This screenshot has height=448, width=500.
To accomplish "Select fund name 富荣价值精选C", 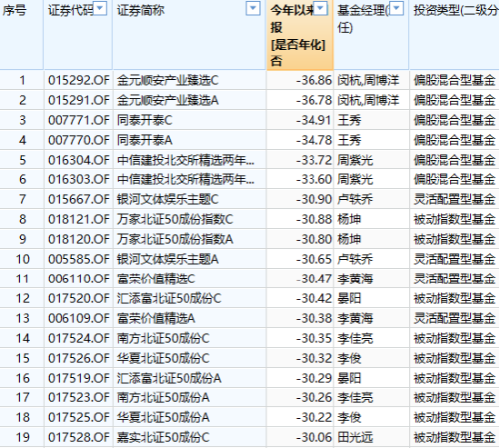I will pos(156,279).
